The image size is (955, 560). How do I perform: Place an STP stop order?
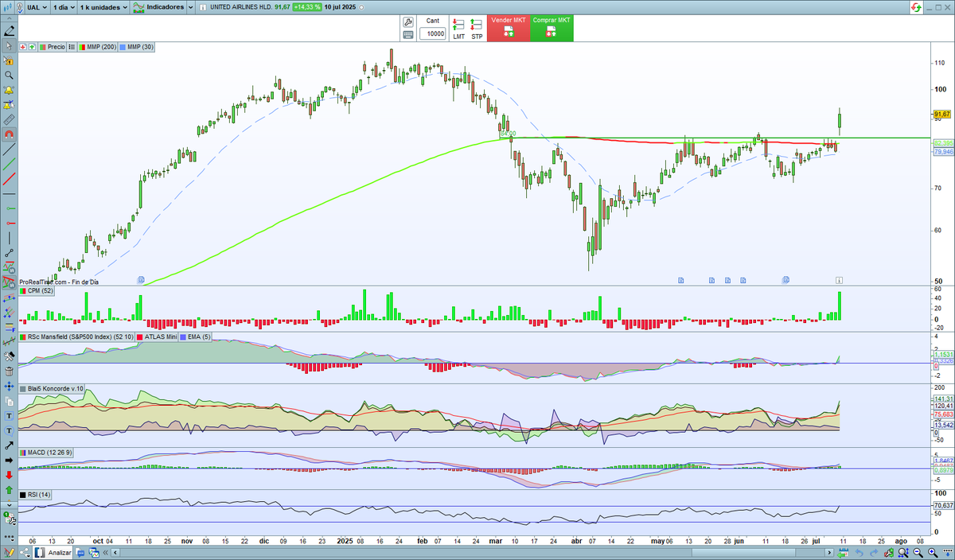[477, 29]
